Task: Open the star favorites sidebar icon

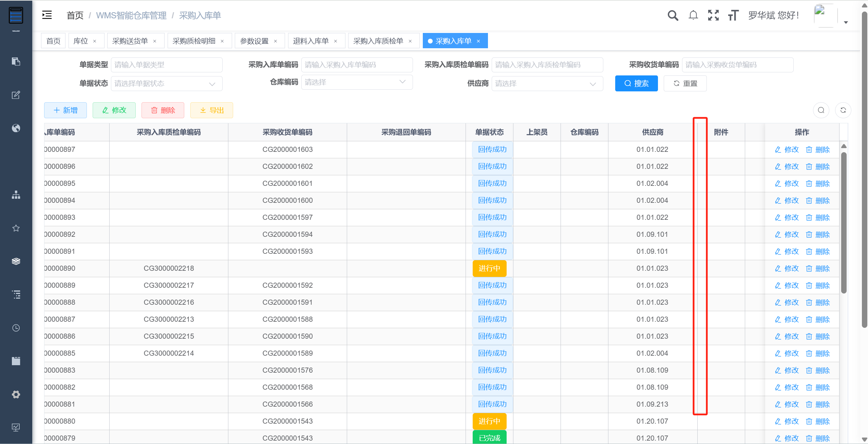Action: point(16,228)
